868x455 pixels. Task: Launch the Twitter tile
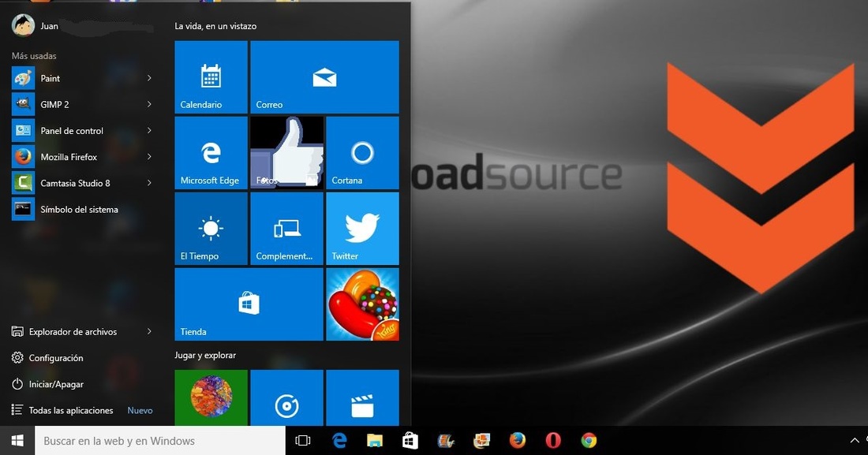tap(363, 229)
